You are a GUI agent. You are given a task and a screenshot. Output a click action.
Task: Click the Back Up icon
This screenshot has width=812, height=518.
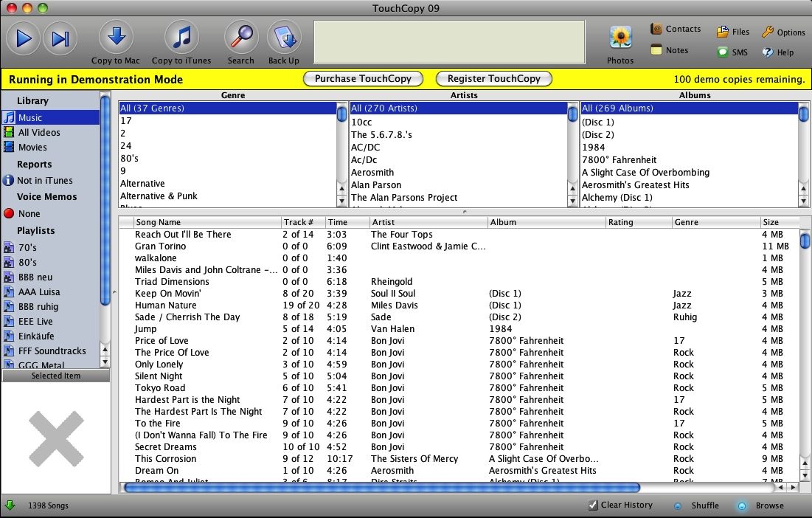pyautogui.click(x=283, y=37)
